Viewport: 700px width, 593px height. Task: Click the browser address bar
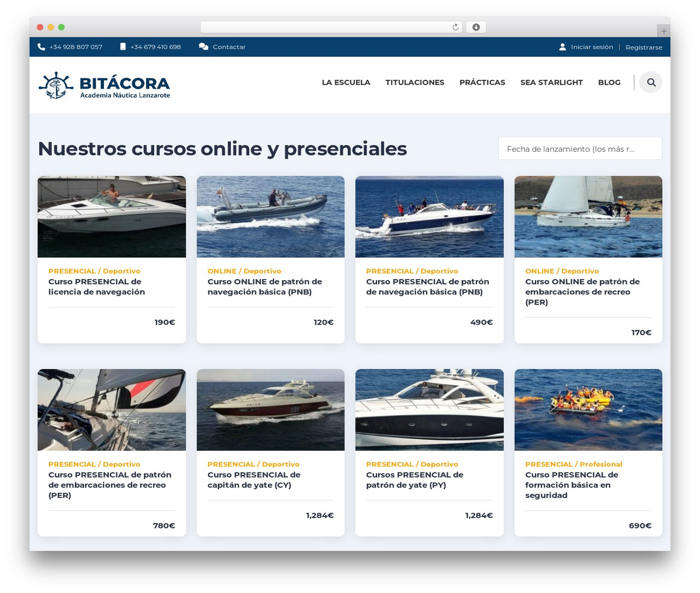(x=331, y=27)
